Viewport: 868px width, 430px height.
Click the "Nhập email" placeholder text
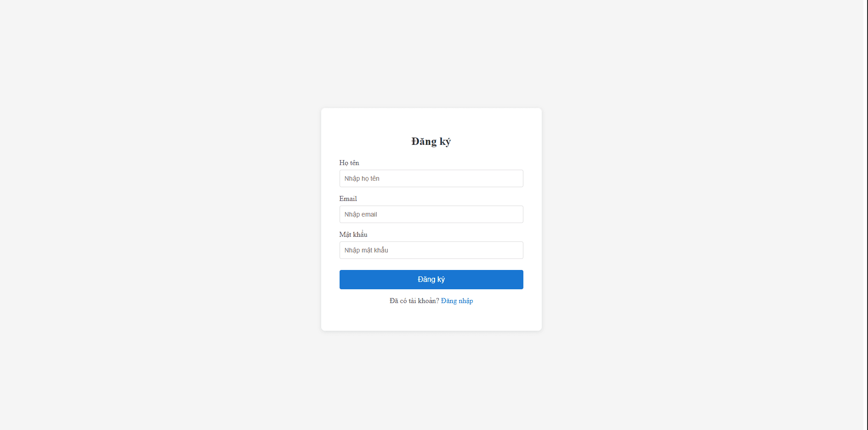point(361,214)
